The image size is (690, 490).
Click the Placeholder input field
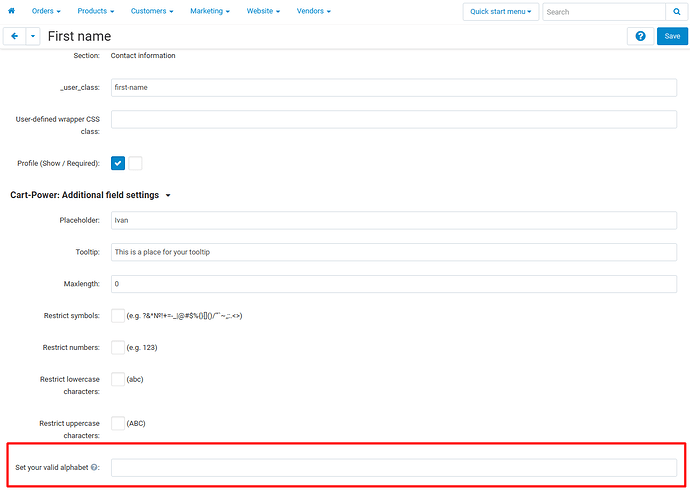[x=393, y=220]
